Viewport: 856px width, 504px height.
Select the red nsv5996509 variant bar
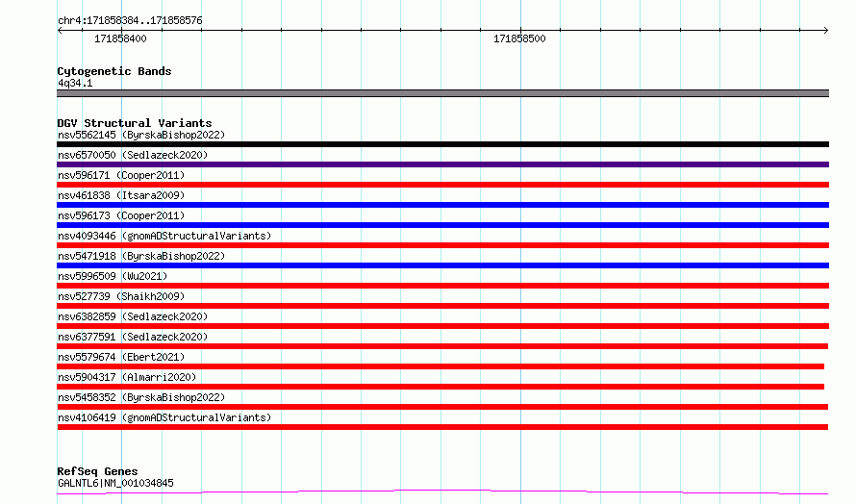pyautogui.click(x=442, y=286)
